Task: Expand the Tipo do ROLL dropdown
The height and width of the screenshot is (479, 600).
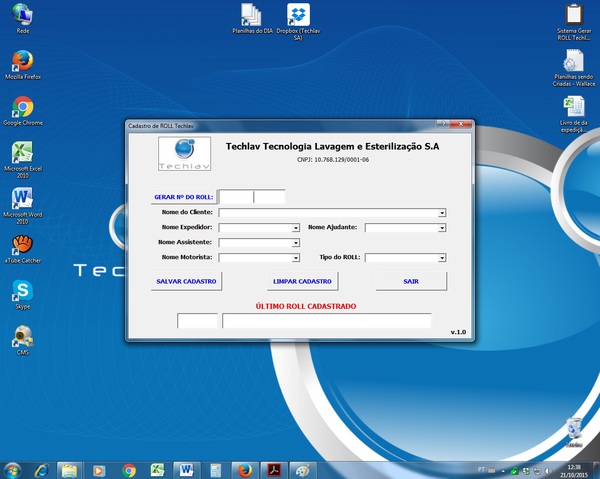Action: click(x=442, y=258)
